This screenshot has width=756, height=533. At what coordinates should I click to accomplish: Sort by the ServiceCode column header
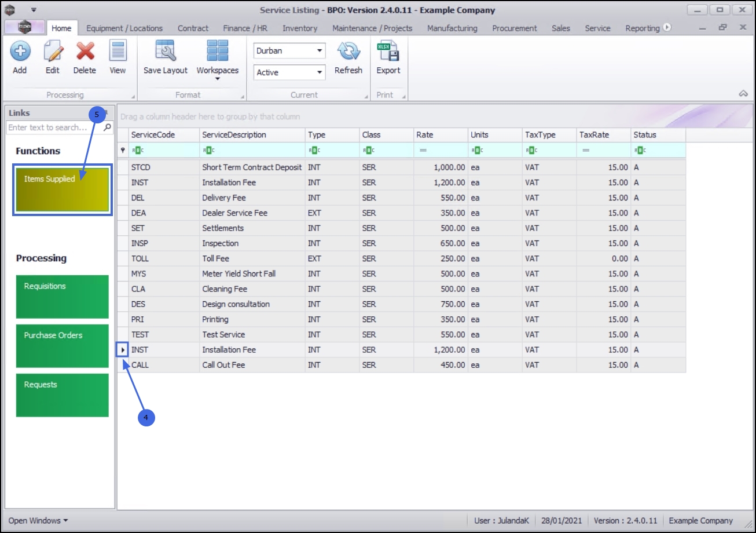[x=164, y=135]
